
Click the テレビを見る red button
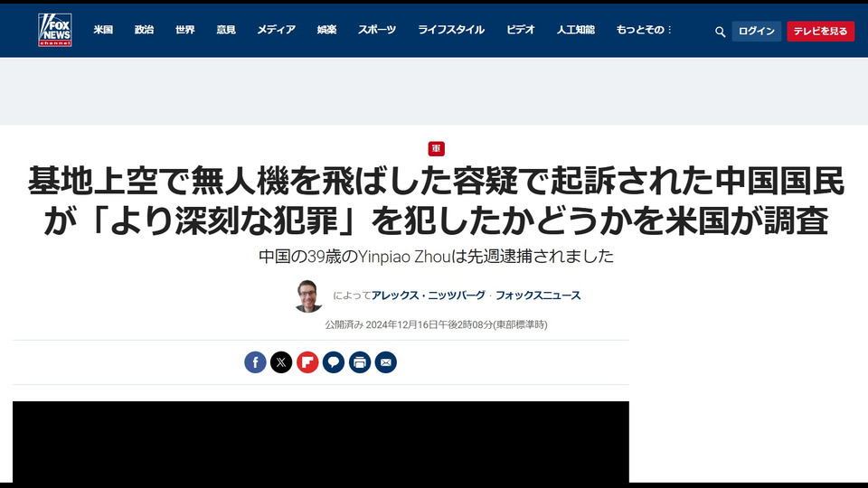pyautogui.click(x=820, y=32)
